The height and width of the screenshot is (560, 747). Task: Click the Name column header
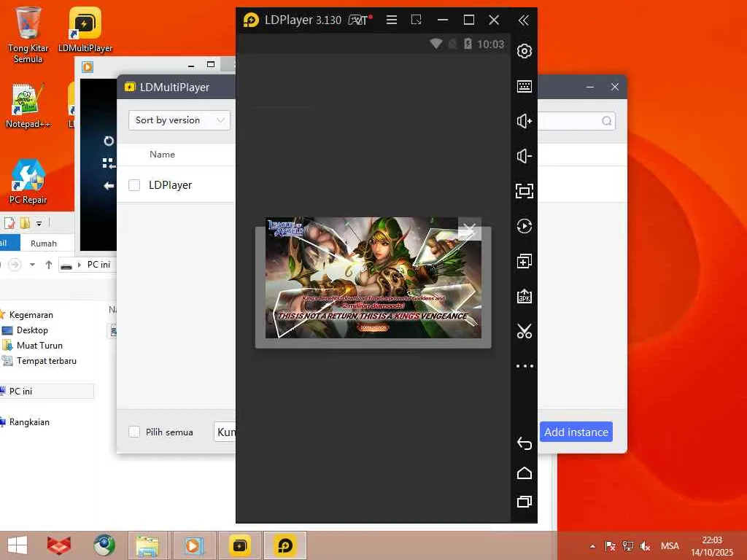tap(162, 155)
